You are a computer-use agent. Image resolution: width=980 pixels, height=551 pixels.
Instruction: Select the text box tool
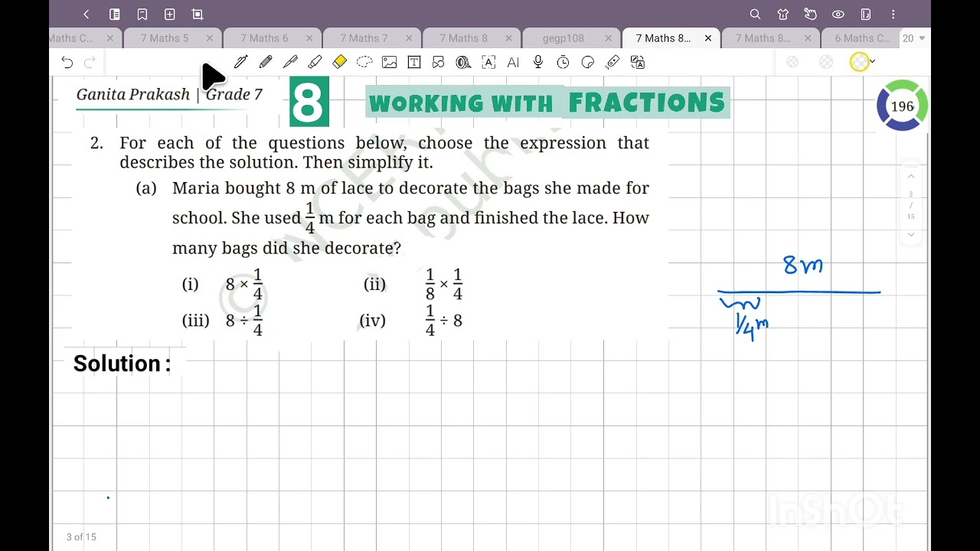[414, 62]
